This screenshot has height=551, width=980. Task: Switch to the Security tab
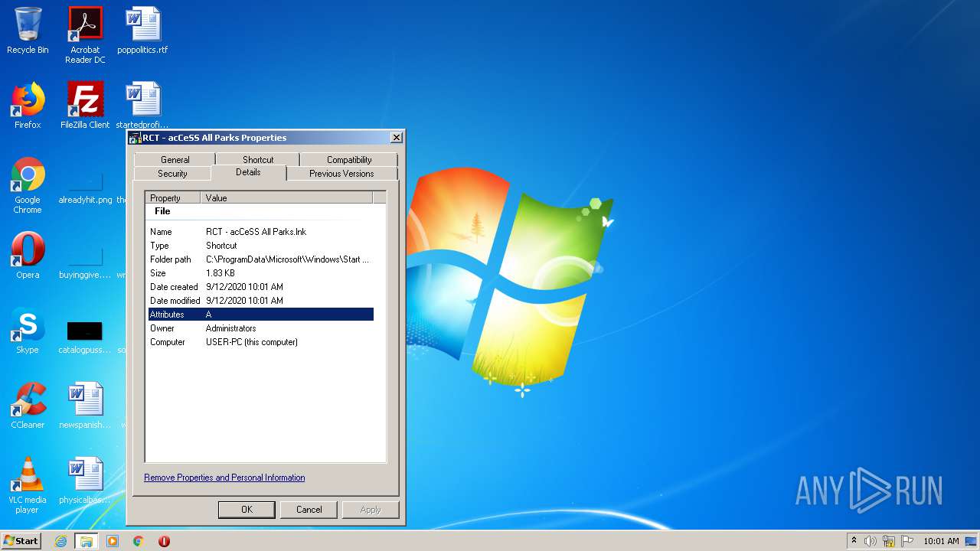tap(172, 174)
